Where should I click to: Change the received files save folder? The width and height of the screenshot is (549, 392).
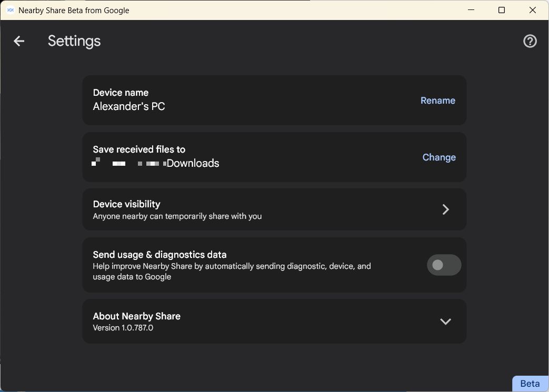[439, 157]
